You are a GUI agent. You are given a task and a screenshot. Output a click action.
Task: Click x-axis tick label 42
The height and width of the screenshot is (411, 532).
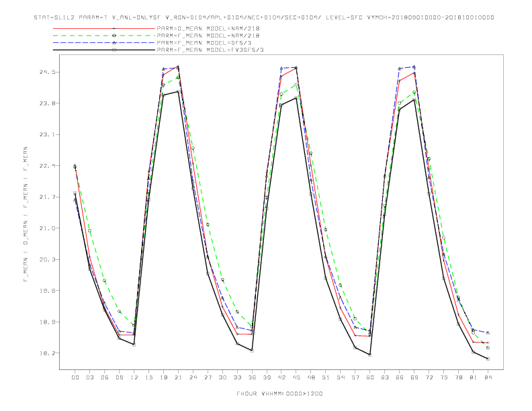click(x=281, y=377)
